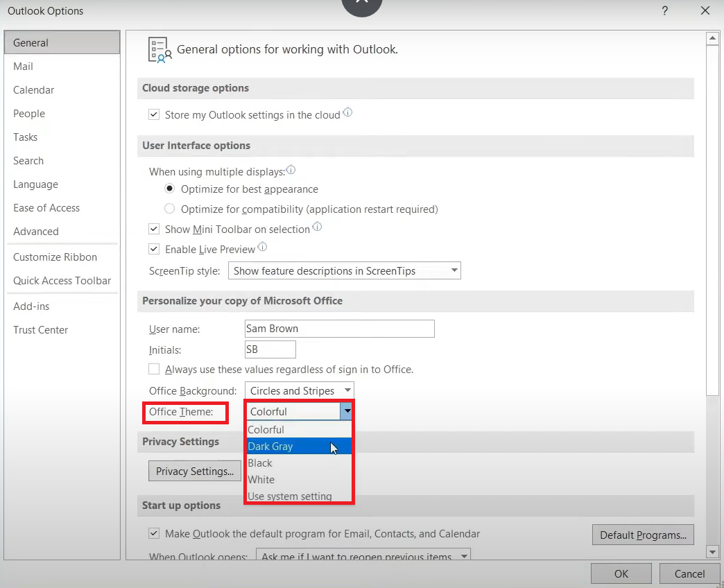Choose Dark Gray theme option
The width and height of the screenshot is (724, 588).
click(x=299, y=447)
